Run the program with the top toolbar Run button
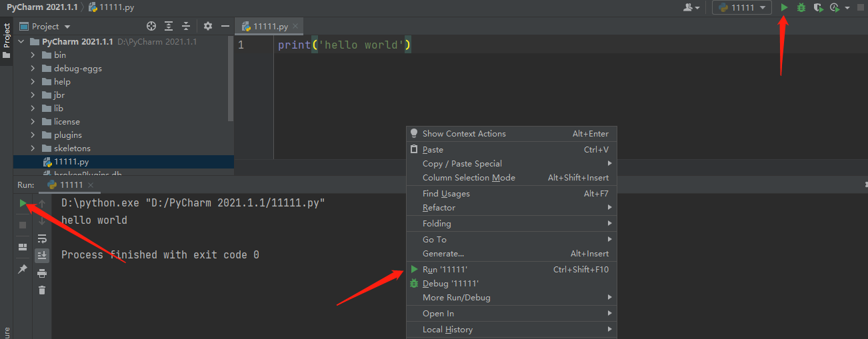Image resolution: width=868 pixels, height=339 pixels. 785,7
